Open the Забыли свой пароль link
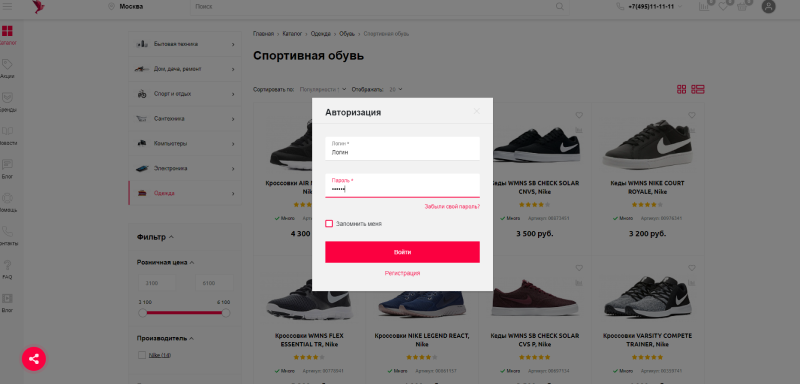 click(x=452, y=207)
